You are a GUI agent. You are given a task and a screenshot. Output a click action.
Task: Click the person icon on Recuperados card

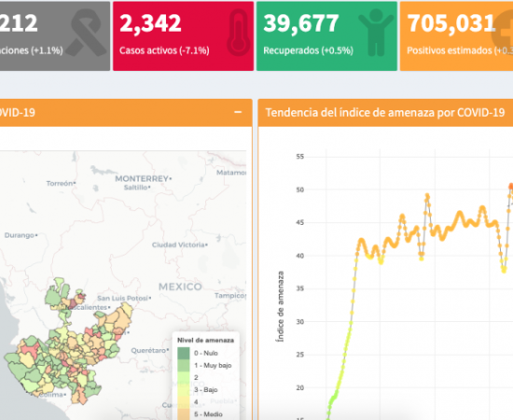(376, 32)
